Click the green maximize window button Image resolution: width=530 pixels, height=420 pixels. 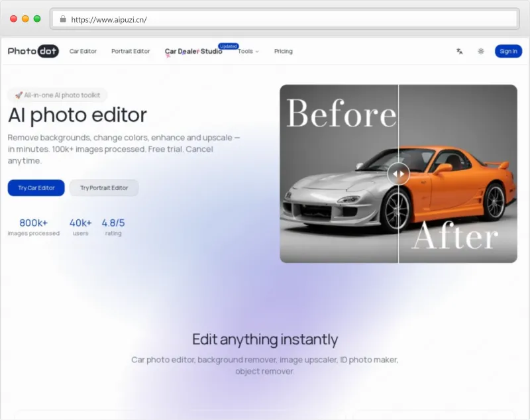[37, 19]
